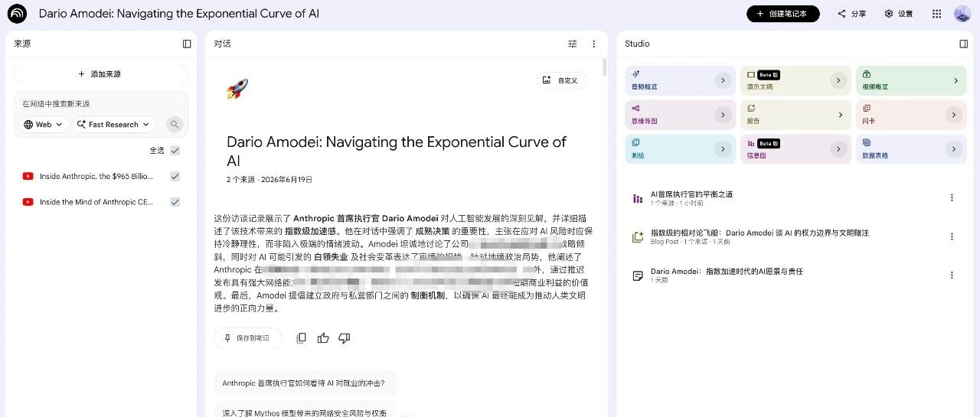The image size is (980, 417).
Task: Click the magnifier search icon beside Fast Research
Action: pyautogui.click(x=175, y=124)
